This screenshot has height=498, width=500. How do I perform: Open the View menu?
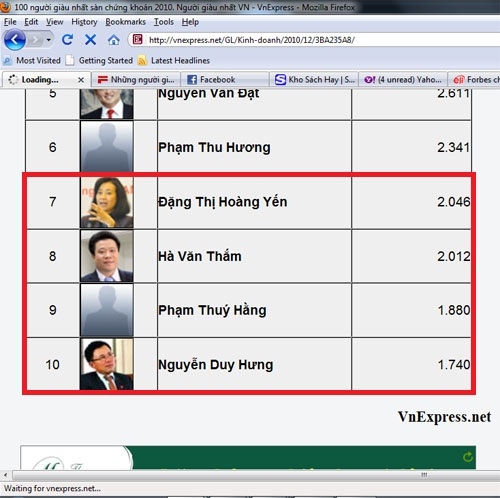pyautogui.click(x=54, y=22)
